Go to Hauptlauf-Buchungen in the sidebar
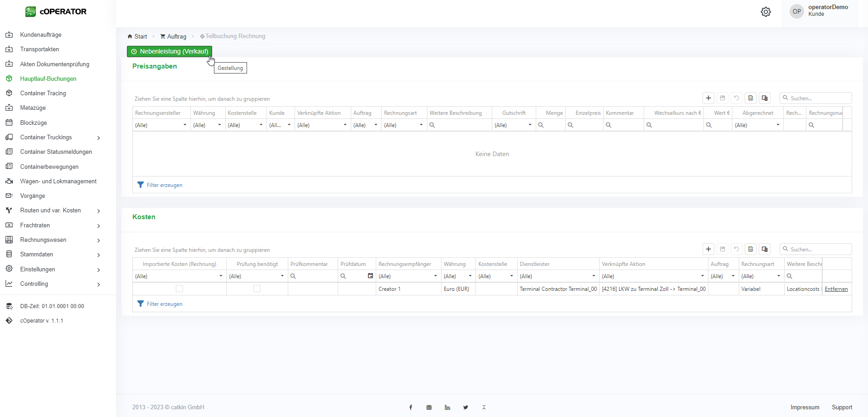The width and height of the screenshot is (868, 417). [x=48, y=78]
